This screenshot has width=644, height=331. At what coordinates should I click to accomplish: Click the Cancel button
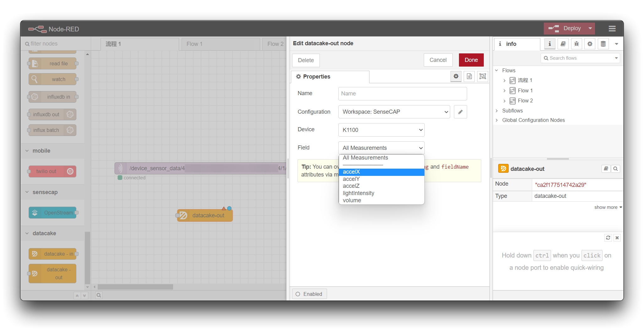[x=438, y=60]
